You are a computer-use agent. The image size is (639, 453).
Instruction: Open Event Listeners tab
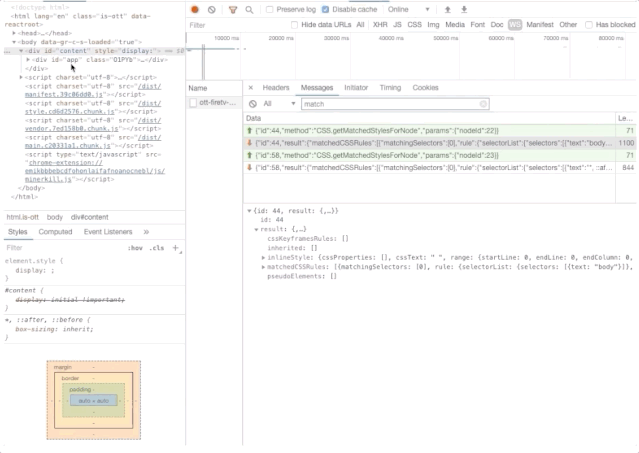108,232
